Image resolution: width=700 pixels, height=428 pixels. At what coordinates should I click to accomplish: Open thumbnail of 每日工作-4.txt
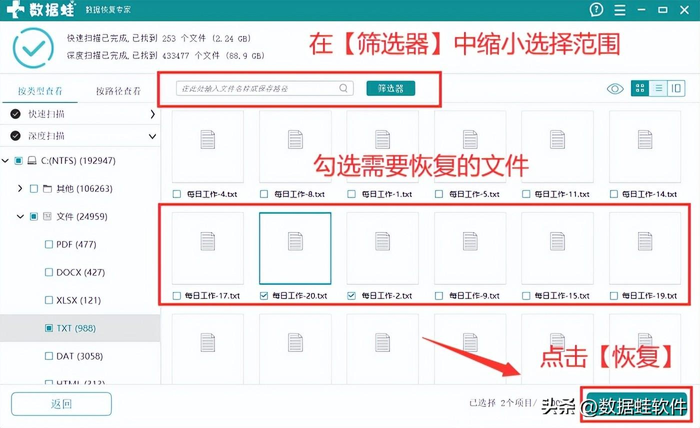pyautogui.click(x=208, y=147)
